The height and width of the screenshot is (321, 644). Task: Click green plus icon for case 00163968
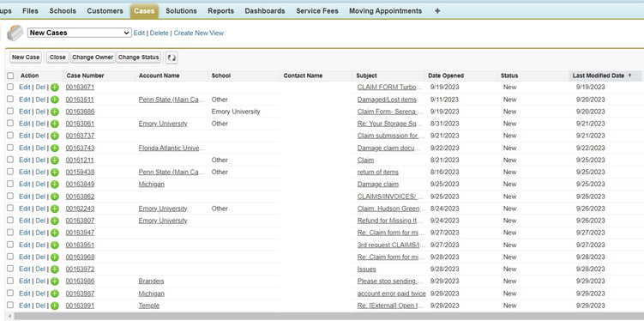(55, 257)
